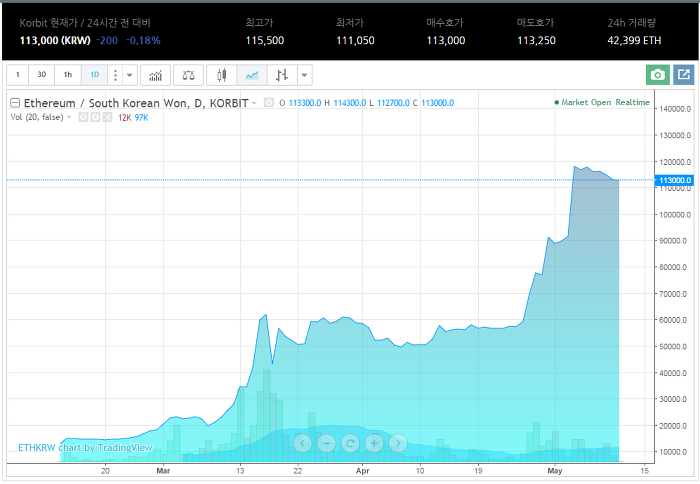This screenshot has width=700, height=484.
Task: Click the 113000.0 current price label
Action: coord(675,180)
